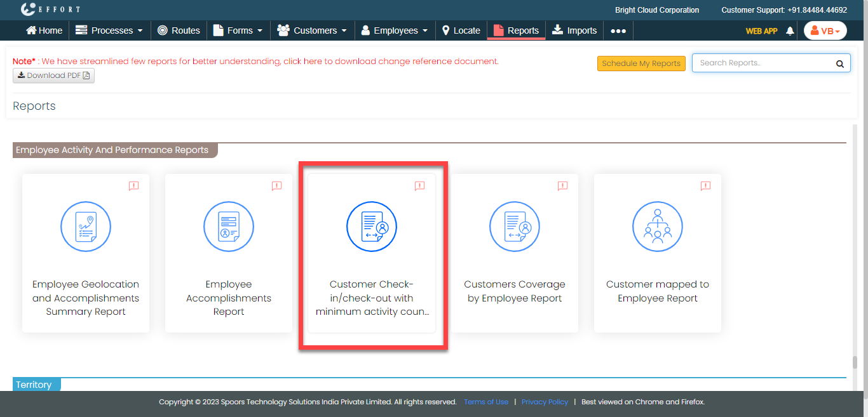
Task: Open the Customers Coverage by Employee icon
Action: (515, 227)
